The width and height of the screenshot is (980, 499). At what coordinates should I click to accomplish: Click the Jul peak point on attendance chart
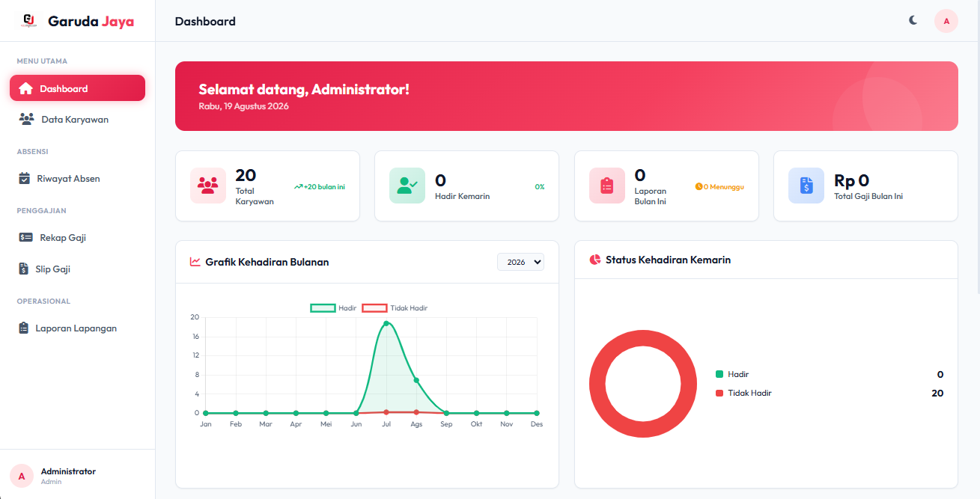coord(386,323)
